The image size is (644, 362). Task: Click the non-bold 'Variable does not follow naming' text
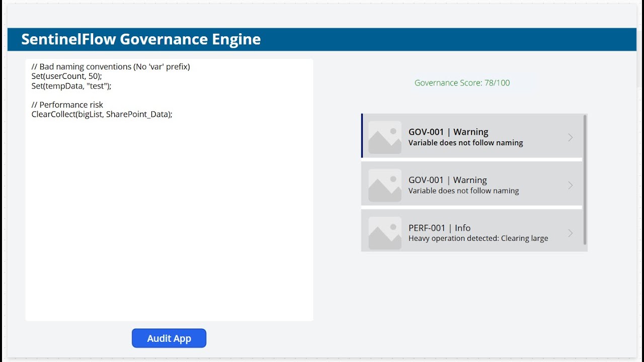click(x=463, y=191)
